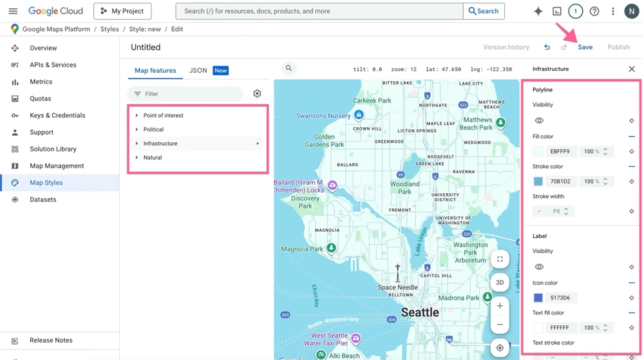Click the Stroke color 70B1D2 swatch
644x360 pixels.
(x=538, y=182)
